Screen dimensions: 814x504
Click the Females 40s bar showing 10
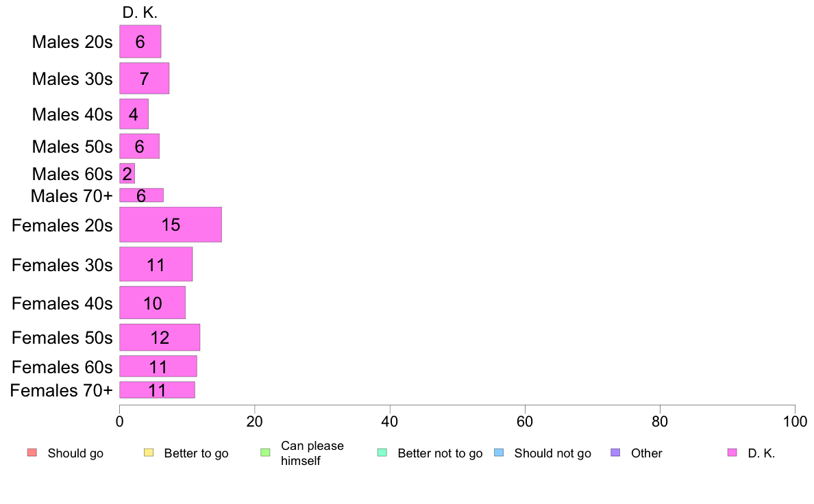153,303
